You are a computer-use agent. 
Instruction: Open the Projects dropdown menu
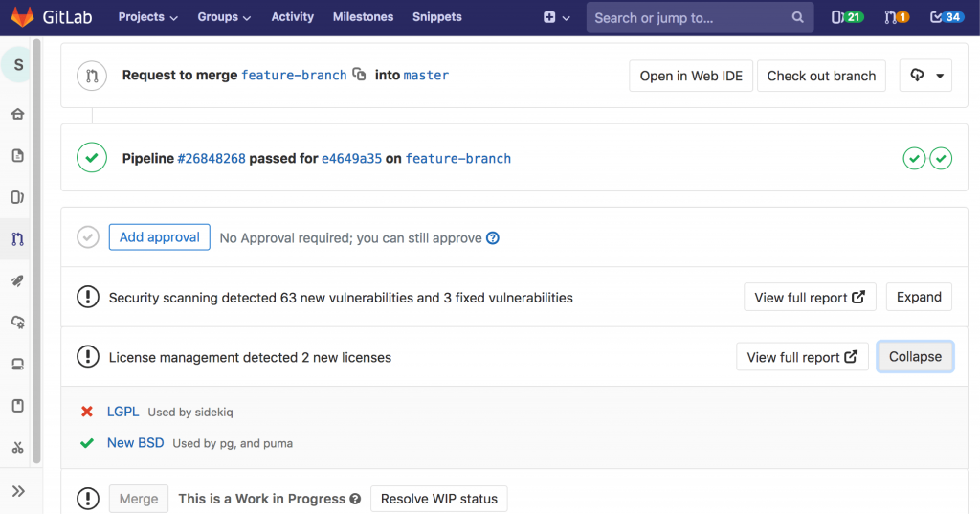pos(147,17)
